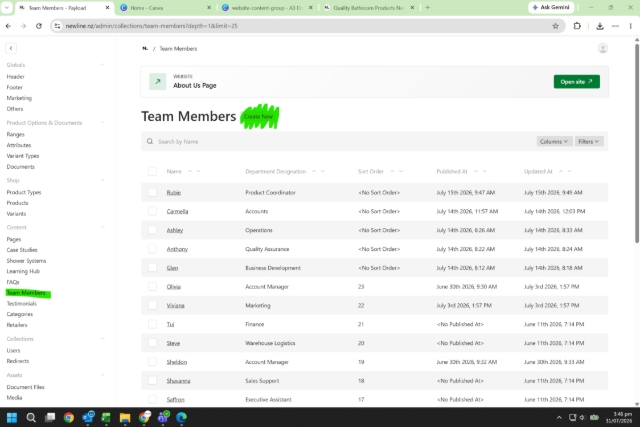Open Chrome menu three dots
This screenshot has width=640, height=427.
pyautogui.click(x=631, y=26)
